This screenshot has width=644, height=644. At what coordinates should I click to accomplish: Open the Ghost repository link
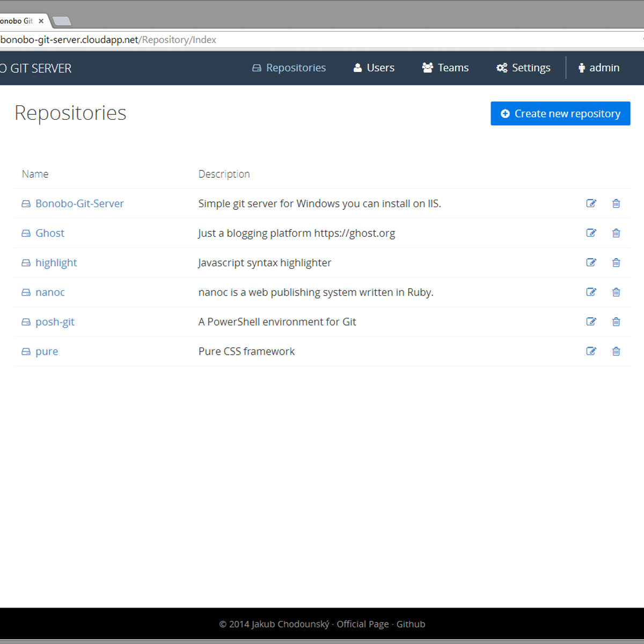click(x=50, y=233)
